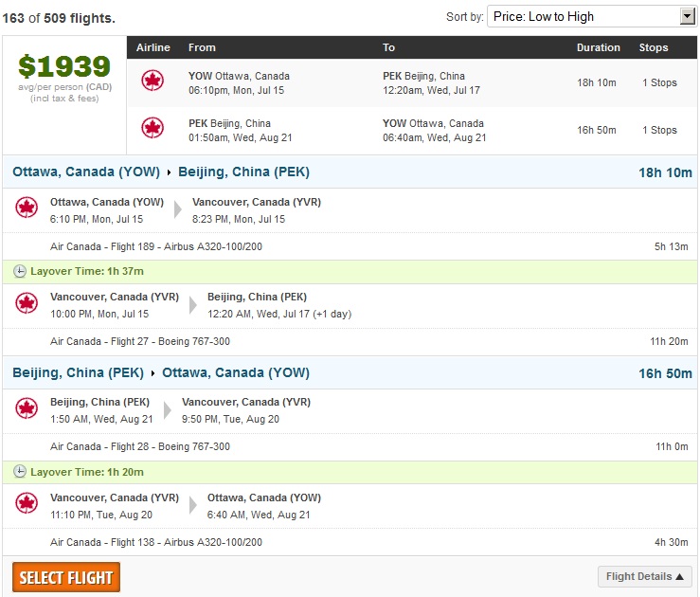700x597 pixels.
Task: Click the Duration column header
Action: 599,47
